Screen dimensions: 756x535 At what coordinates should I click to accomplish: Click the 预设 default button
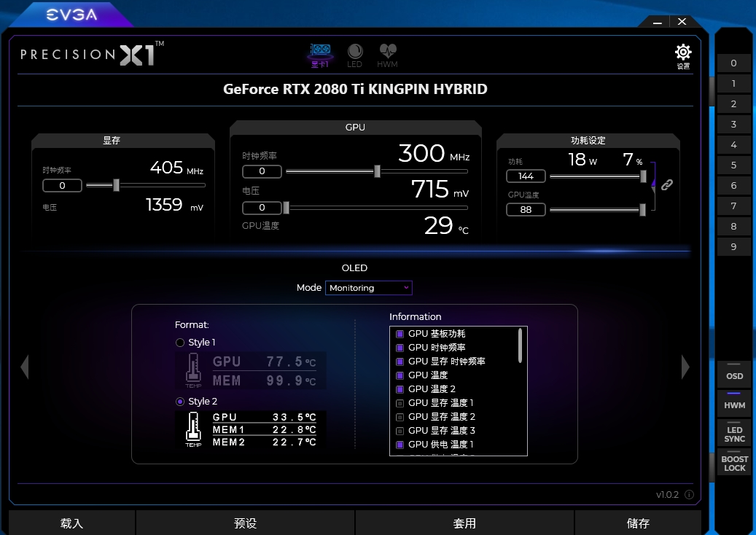point(246,523)
